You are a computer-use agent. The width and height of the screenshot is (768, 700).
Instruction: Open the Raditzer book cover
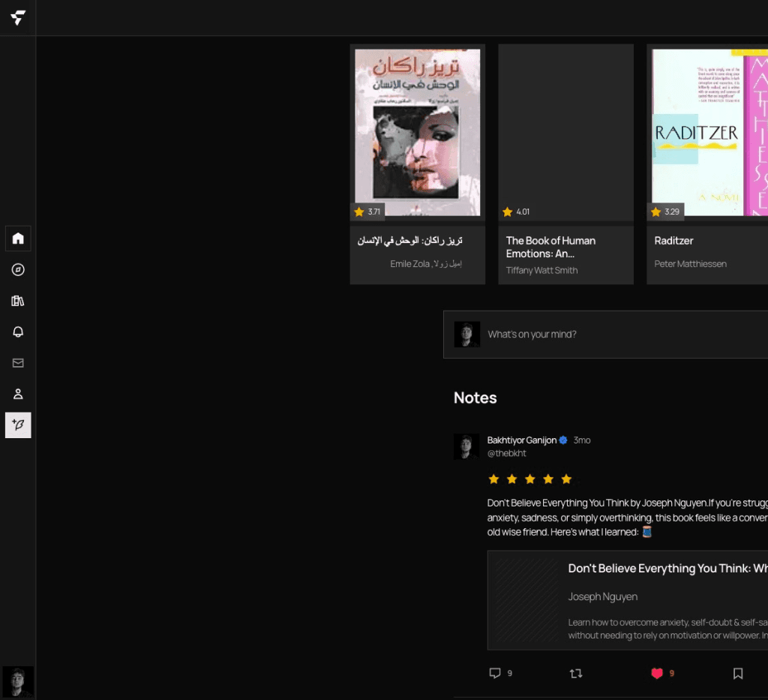pyautogui.click(x=709, y=132)
